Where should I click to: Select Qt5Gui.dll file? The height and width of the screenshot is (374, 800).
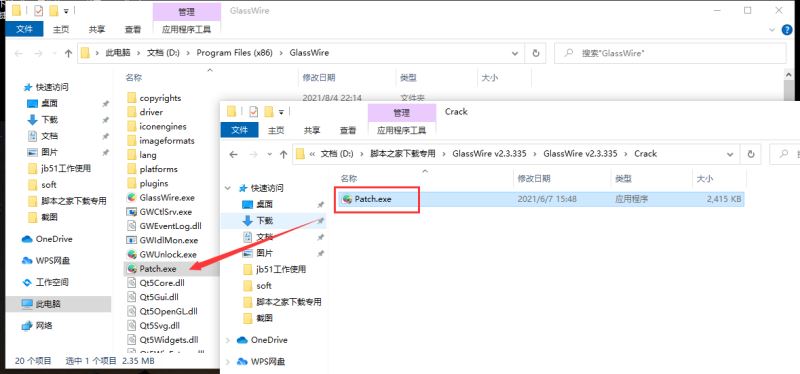coord(158,297)
